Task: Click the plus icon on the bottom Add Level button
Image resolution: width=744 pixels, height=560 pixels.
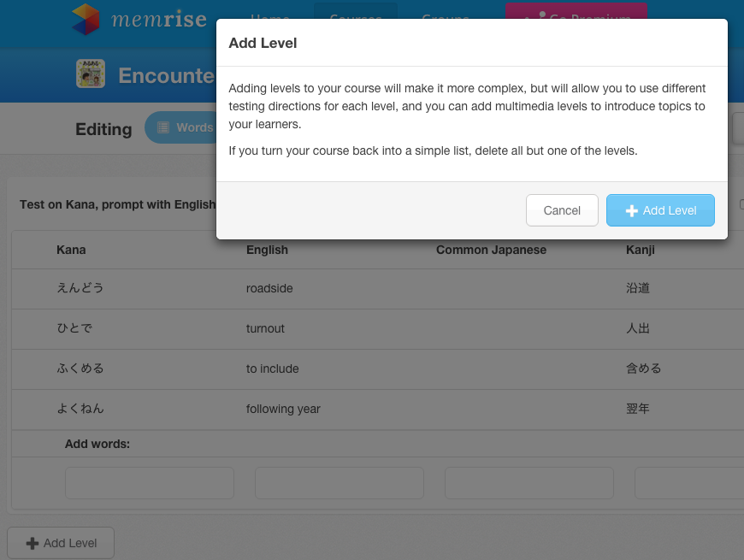Action: tap(32, 544)
